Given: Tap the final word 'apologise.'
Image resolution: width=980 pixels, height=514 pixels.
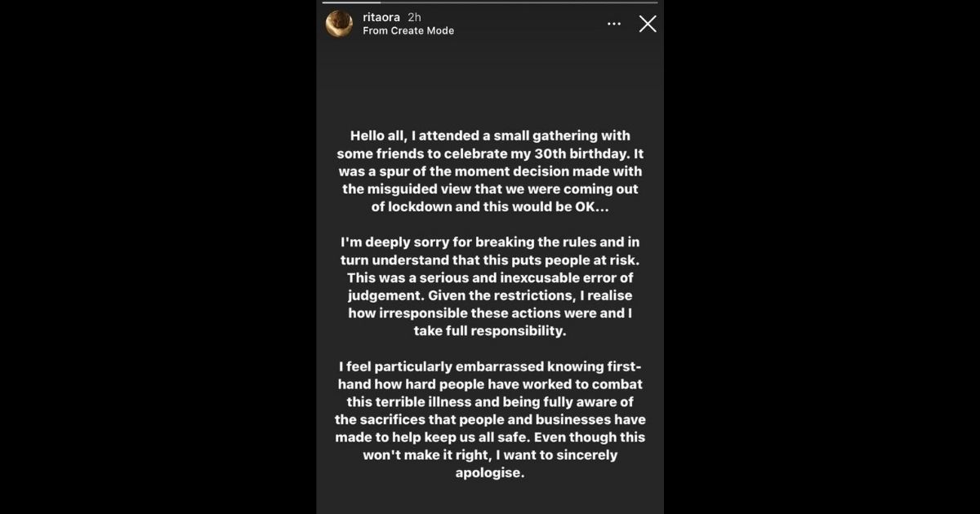Looking at the screenshot, I should pyautogui.click(x=490, y=472).
